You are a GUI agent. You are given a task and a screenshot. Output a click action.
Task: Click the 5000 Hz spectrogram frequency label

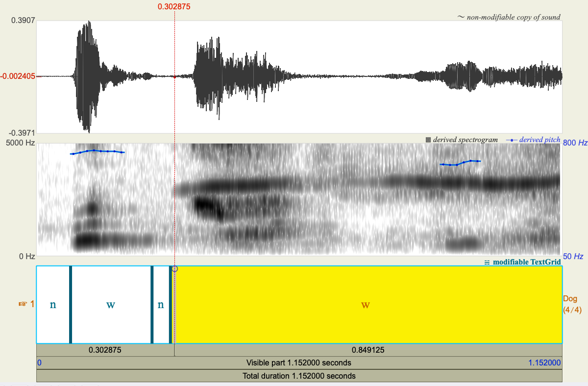pyautogui.click(x=20, y=143)
